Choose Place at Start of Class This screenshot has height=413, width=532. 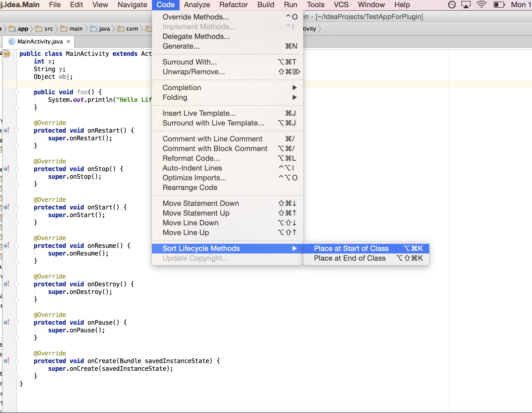tap(351, 248)
